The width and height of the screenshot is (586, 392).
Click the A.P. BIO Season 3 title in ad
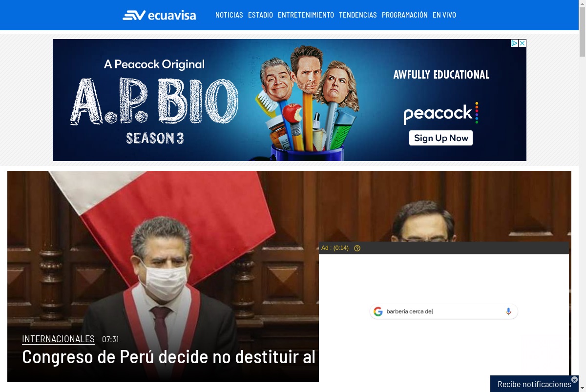[154, 110]
